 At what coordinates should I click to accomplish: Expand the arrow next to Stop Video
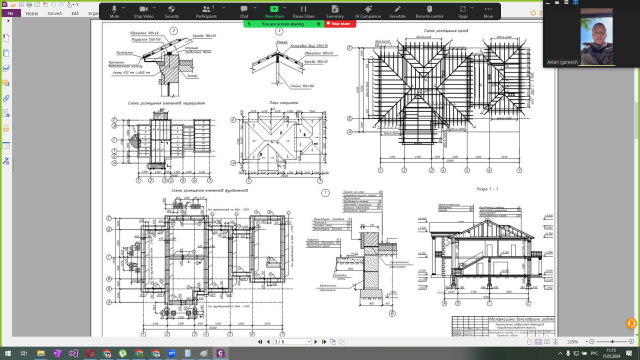tap(155, 8)
